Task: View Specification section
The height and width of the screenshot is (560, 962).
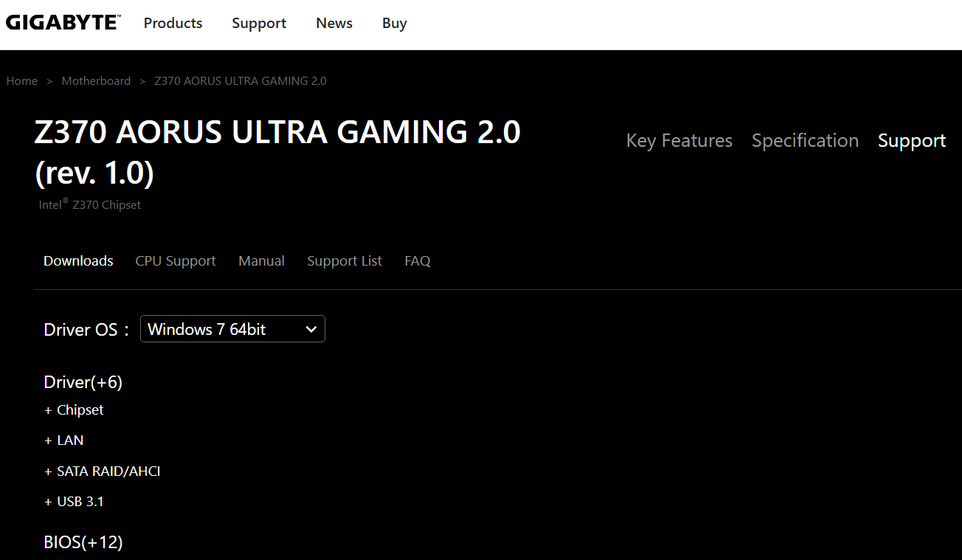Action: (x=805, y=141)
